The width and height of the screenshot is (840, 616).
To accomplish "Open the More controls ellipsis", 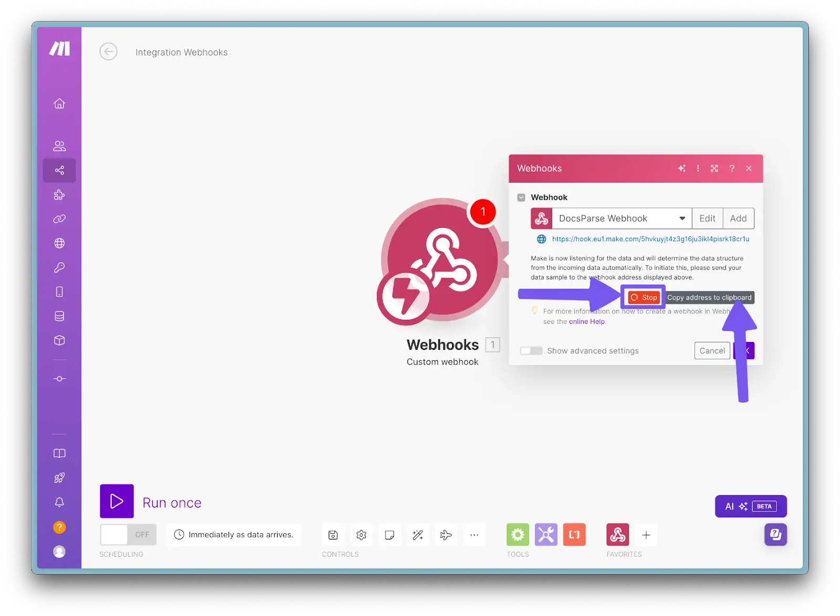I will coord(474,535).
